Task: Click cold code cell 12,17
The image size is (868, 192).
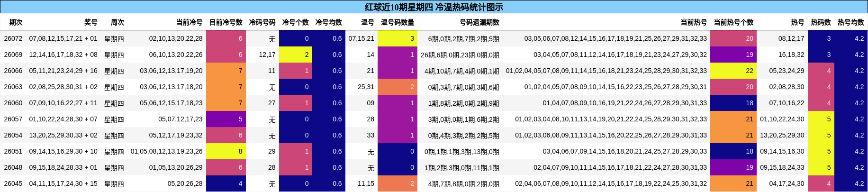Action: pos(267,55)
